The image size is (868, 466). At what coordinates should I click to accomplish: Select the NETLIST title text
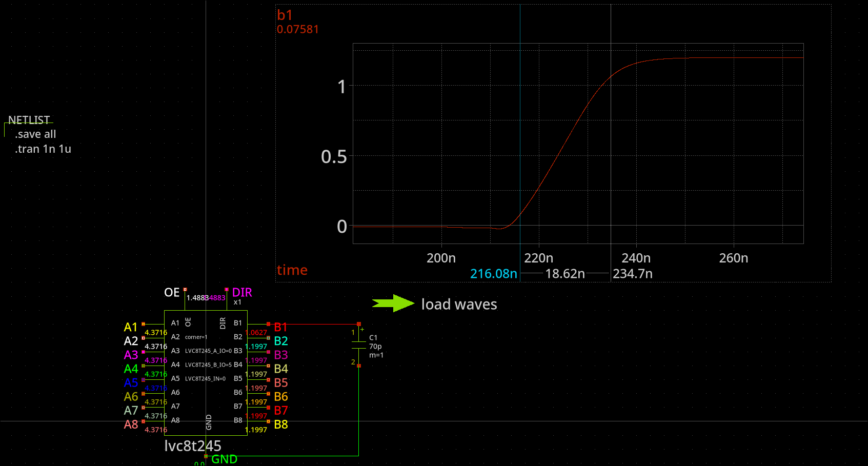pyautogui.click(x=29, y=120)
